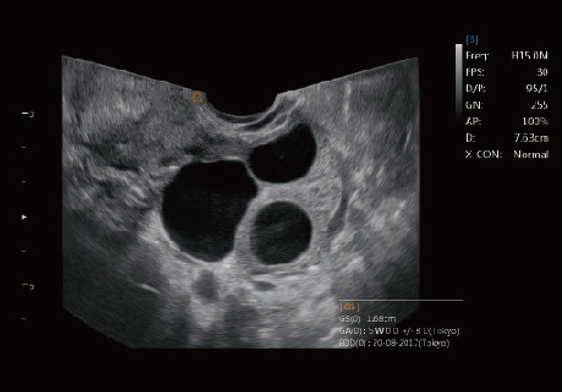Click the 0 mark on depth scale

28,114
